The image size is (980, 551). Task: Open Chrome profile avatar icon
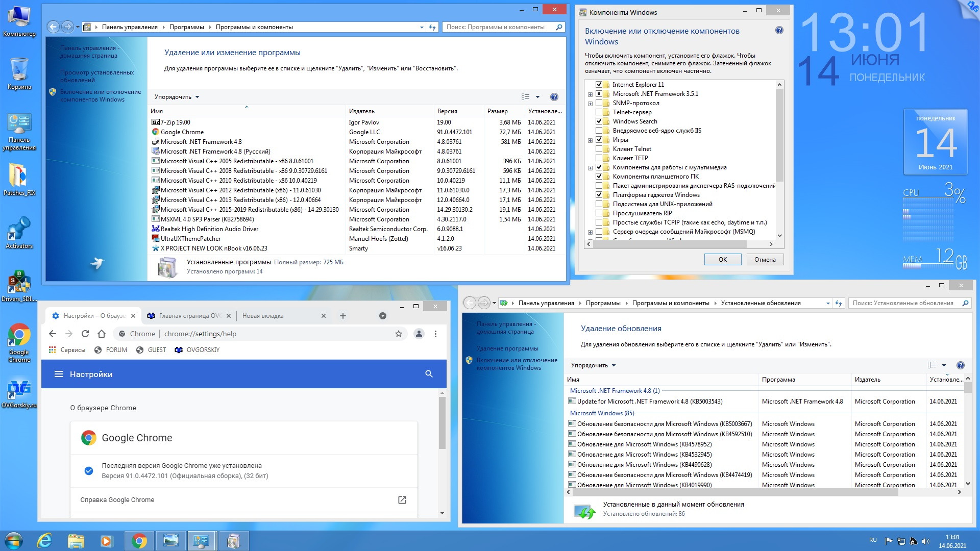(x=419, y=334)
